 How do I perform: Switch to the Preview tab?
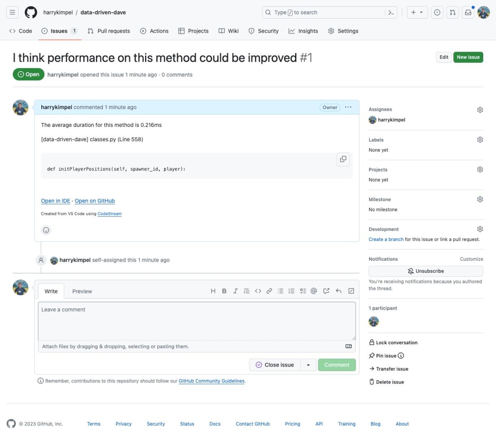pyautogui.click(x=82, y=291)
